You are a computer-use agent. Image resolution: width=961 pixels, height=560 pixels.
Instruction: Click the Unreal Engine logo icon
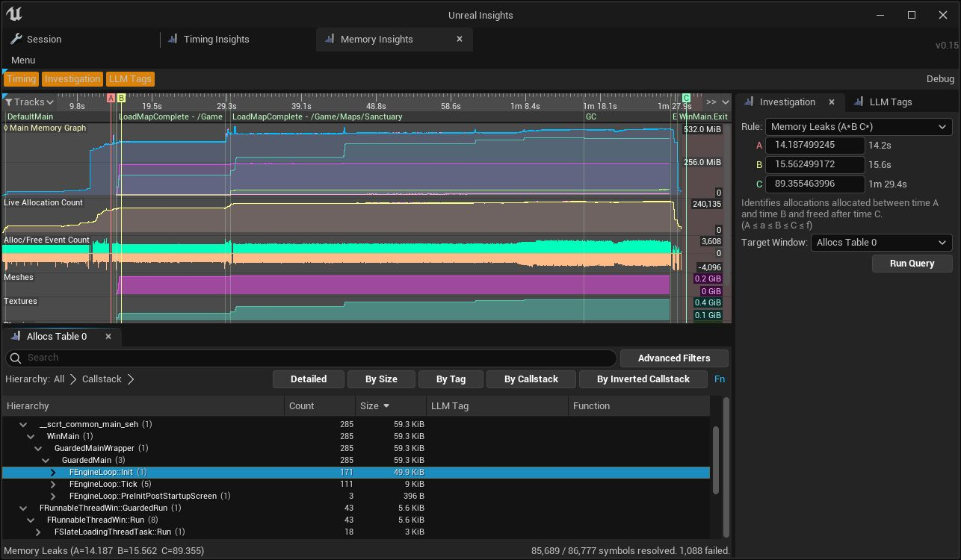13,14
